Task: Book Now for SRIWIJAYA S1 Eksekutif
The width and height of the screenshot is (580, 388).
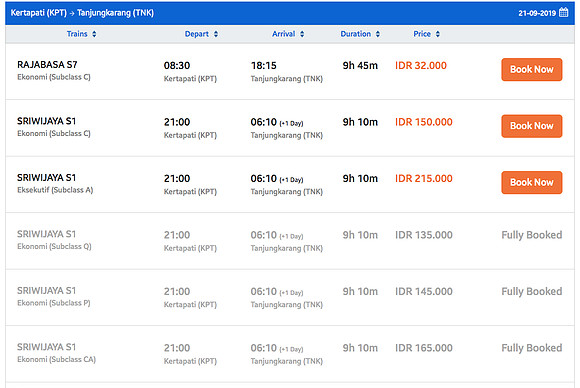Action: click(x=532, y=182)
